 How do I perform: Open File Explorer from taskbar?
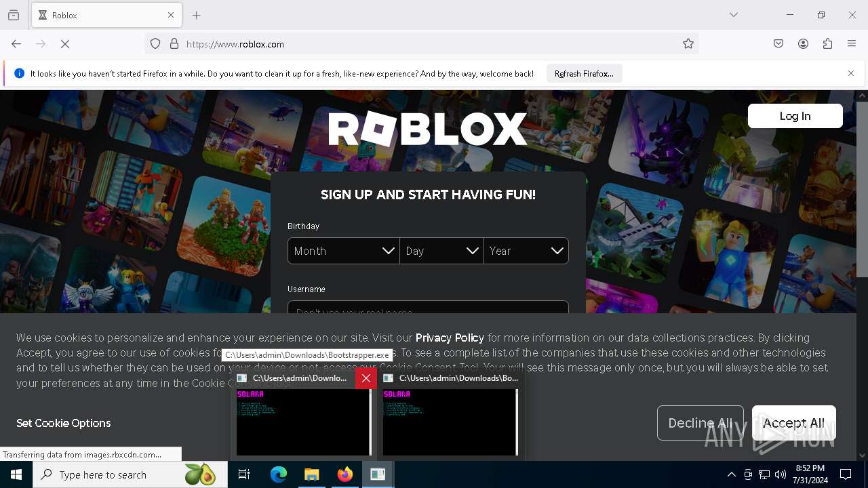point(312,474)
